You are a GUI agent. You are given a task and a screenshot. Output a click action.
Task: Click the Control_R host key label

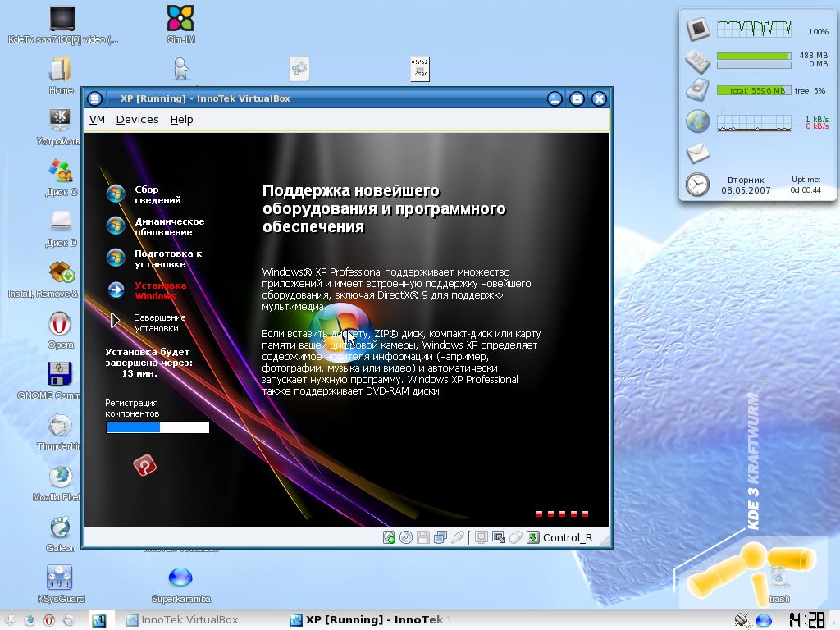pos(568,538)
